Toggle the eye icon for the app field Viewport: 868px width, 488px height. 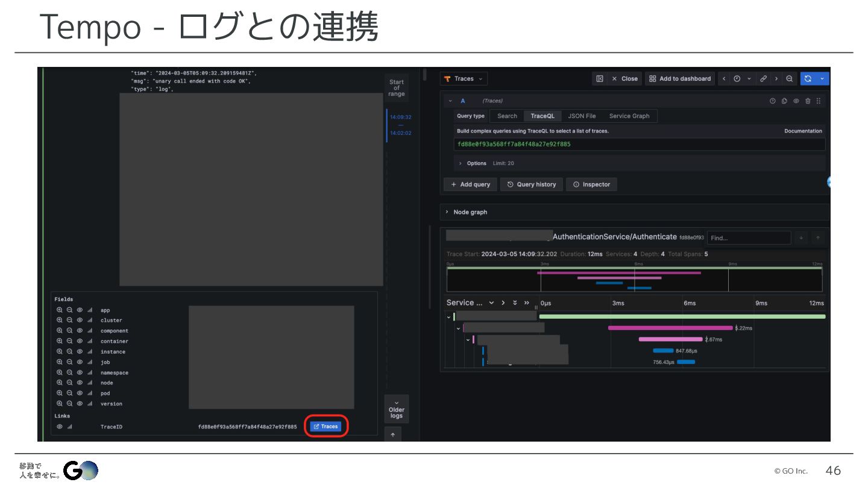pyautogui.click(x=79, y=310)
